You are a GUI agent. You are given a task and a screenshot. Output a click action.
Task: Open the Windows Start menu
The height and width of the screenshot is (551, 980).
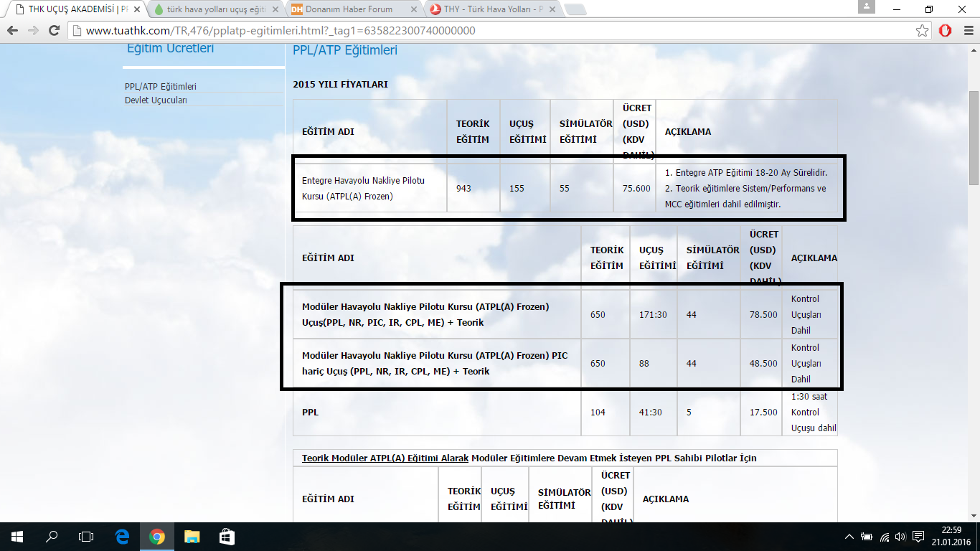click(17, 537)
